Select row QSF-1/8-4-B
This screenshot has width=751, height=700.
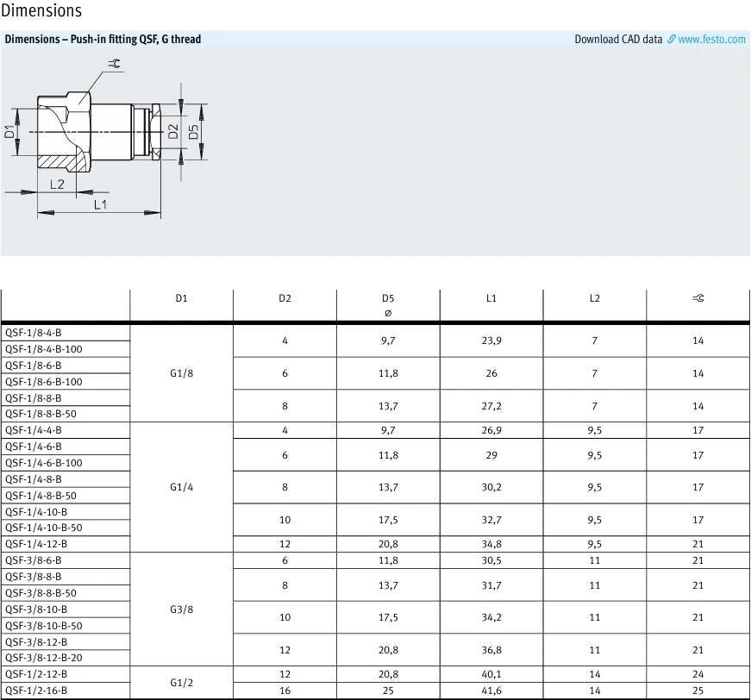click(66, 333)
